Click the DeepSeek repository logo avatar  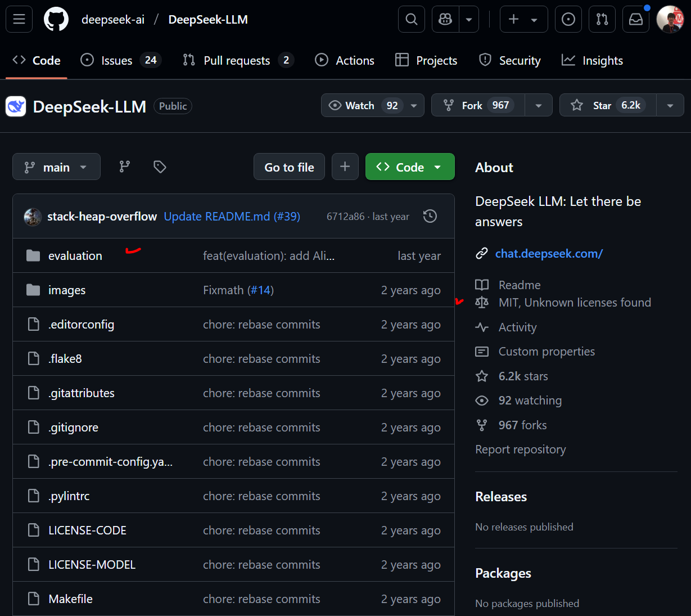coord(16,106)
